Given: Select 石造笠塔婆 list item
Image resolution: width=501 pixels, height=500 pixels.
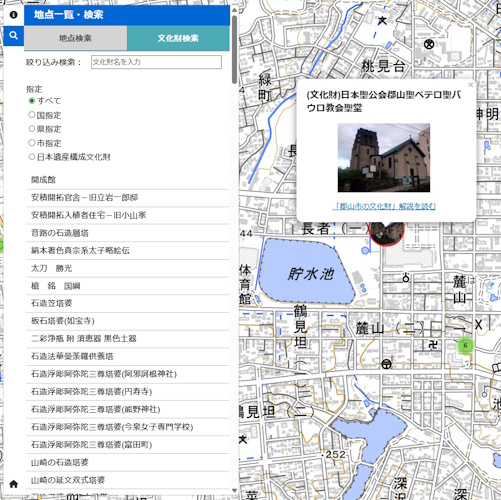Looking at the screenshot, I should (128, 303).
